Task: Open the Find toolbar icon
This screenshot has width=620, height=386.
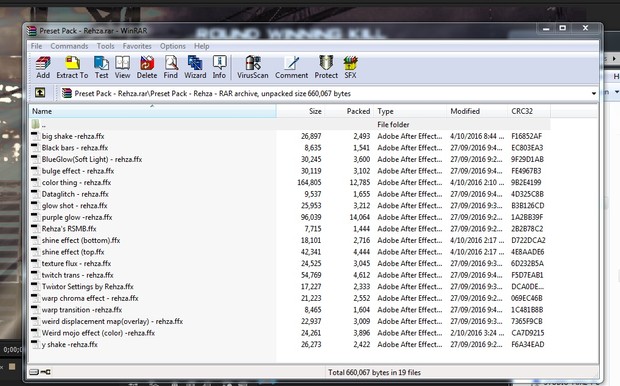Action: pos(171,67)
